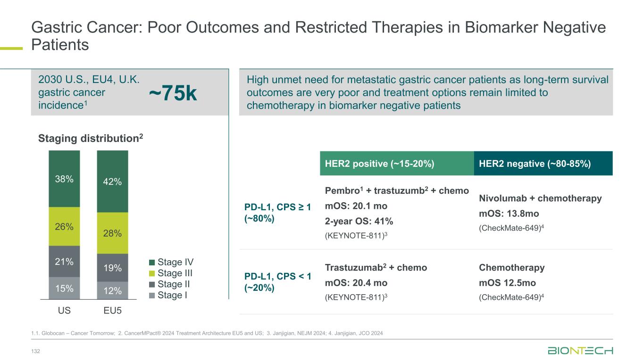Click the Stage IV legend color square
This screenshot has height=362, width=644.
coord(151,263)
